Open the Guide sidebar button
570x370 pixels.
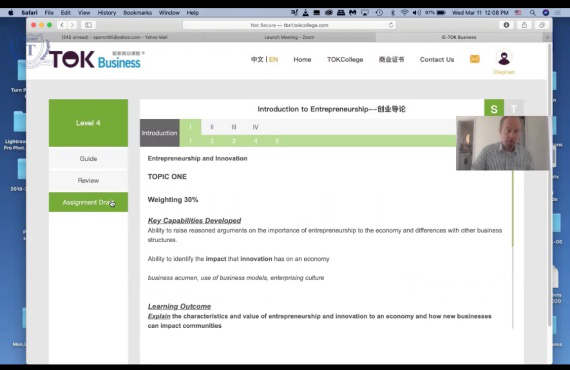[x=88, y=158]
